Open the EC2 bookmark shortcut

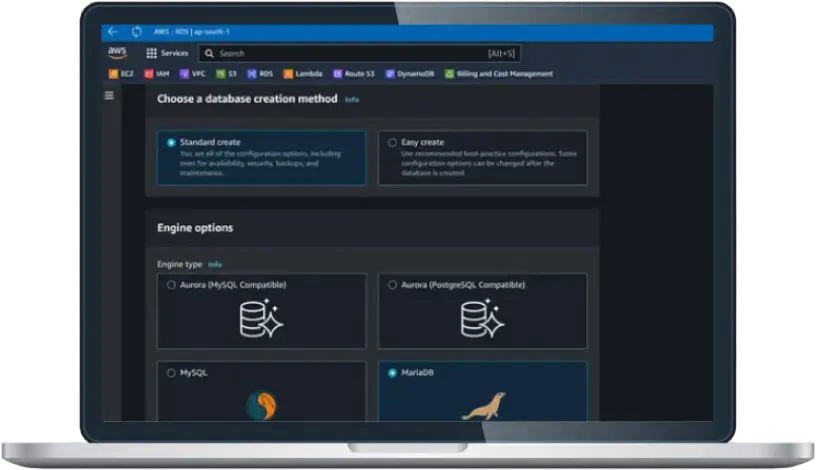tap(121, 74)
